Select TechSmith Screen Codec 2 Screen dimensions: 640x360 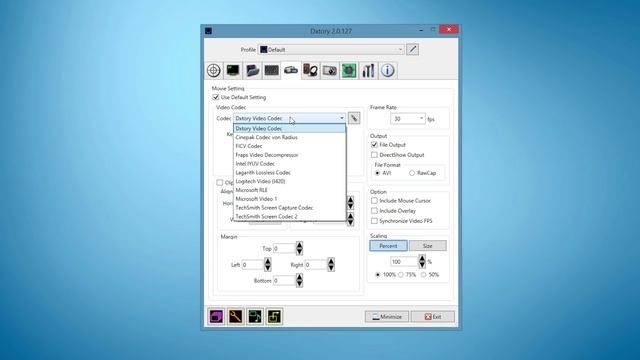click(x=289, y=216)
